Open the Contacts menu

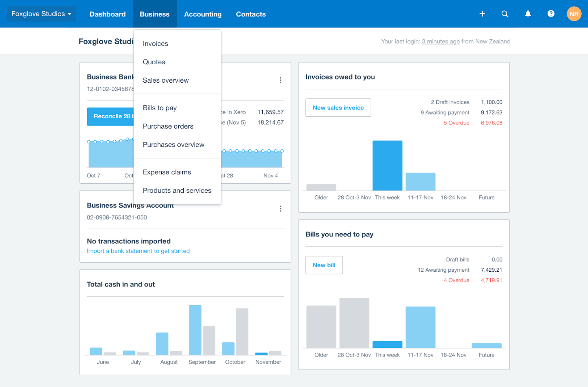251,14
